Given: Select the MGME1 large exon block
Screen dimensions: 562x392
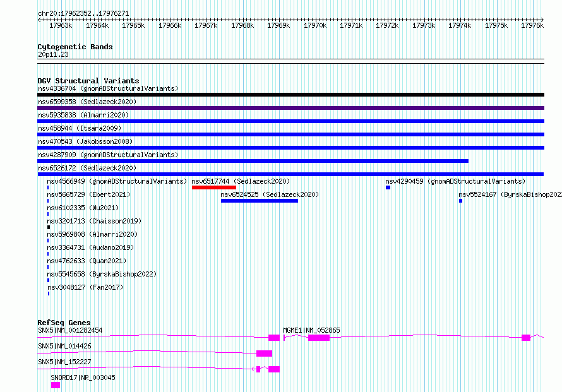Looking at the screenshot, I should 319,338.
